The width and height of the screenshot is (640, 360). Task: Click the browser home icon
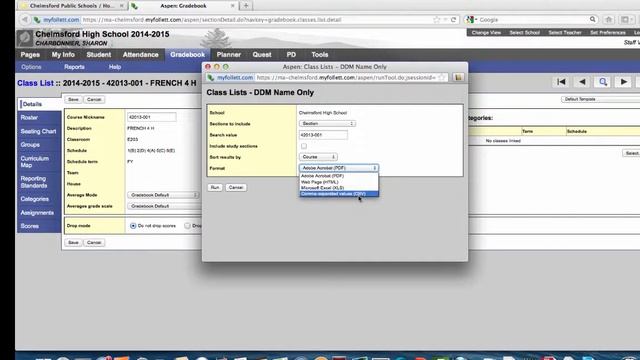(x=609, y=20)
